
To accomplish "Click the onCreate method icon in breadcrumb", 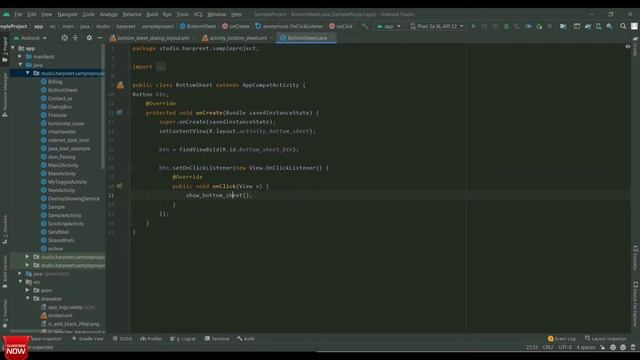I will click(x=224, y=26).
